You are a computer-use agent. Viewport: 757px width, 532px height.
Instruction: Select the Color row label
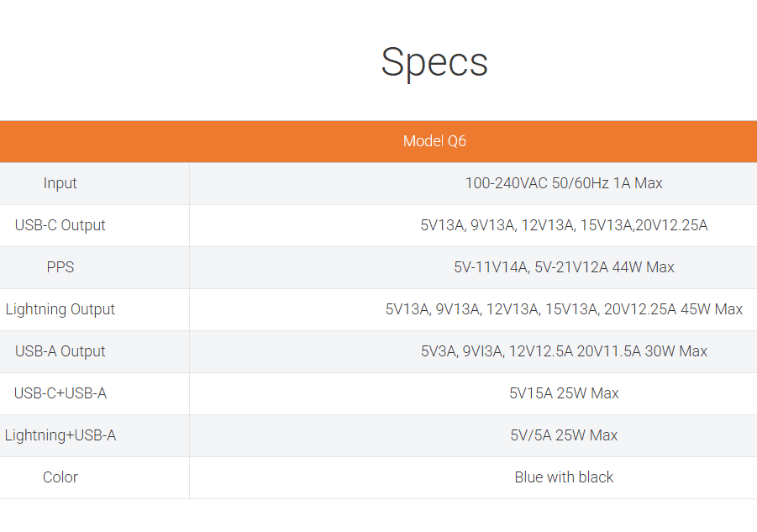[x=60, y=477]
